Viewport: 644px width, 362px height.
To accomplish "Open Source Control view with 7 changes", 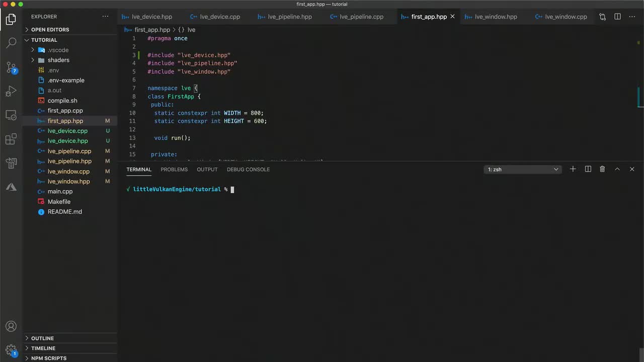I will [x=11, y=67].
